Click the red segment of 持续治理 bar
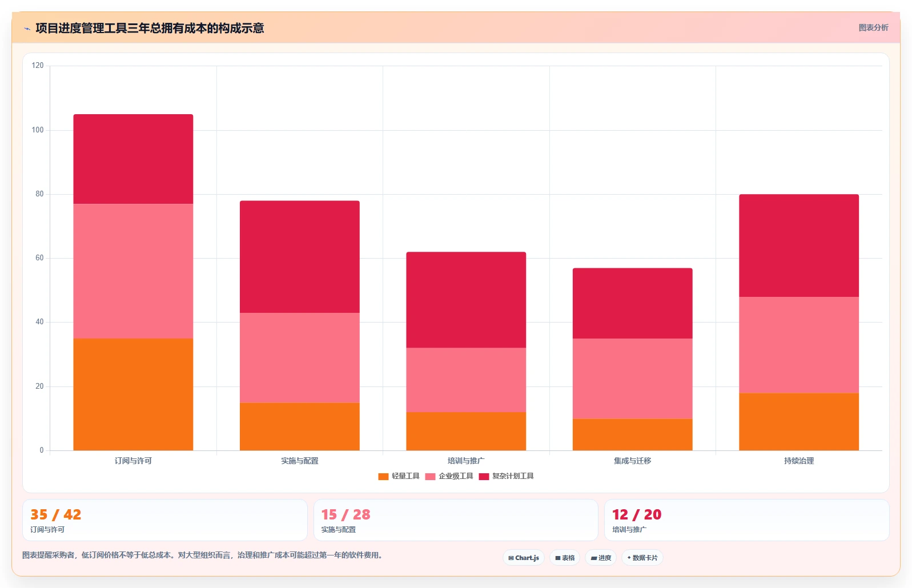 coord(799,245)
